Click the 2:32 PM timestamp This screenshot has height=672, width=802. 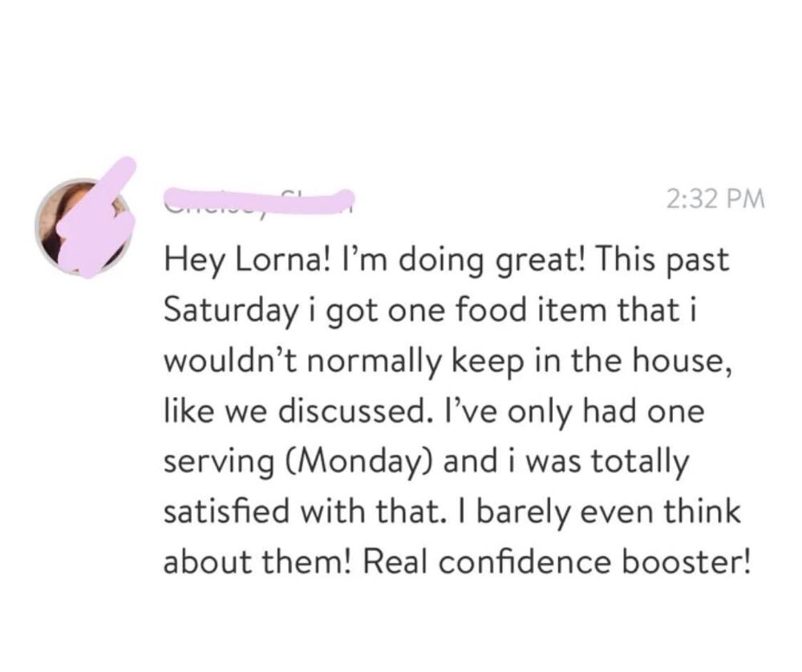[715, 198]
